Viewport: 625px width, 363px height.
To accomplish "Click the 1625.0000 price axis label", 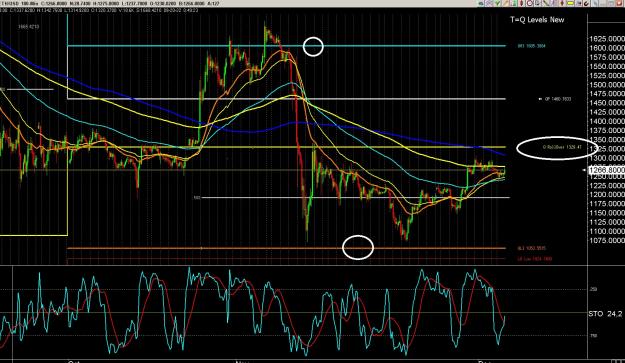I will click(606, 39).
